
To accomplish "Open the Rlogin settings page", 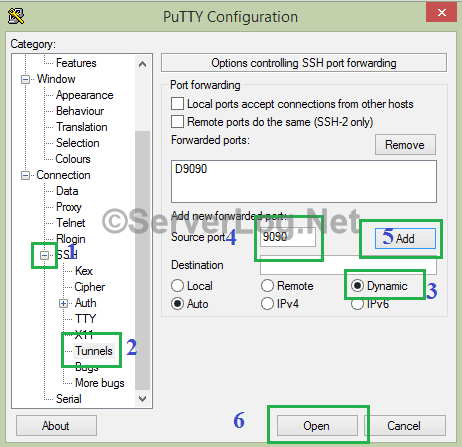I will tap(71, 239).
